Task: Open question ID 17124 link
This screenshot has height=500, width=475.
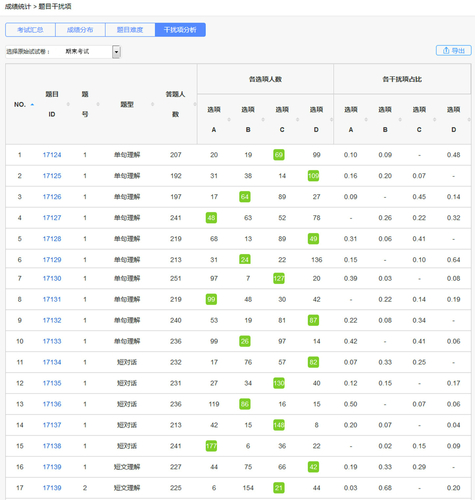Action: tap(52, 155)
